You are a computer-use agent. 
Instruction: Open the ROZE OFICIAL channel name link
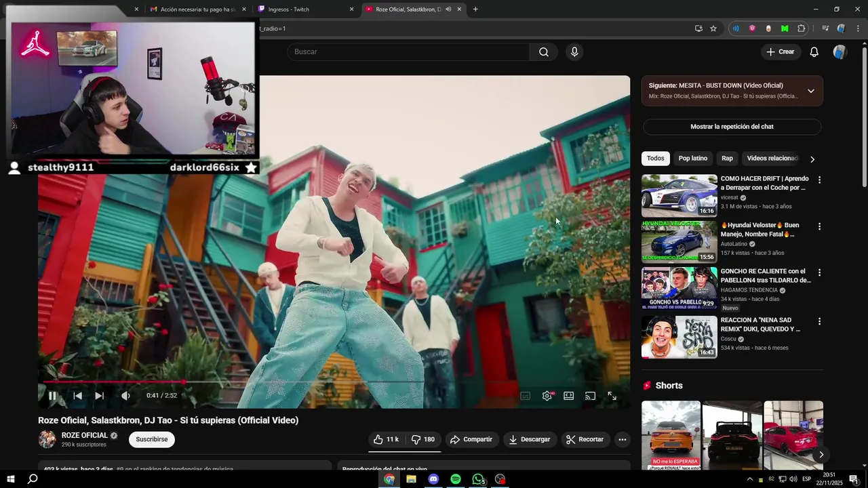(x=85, y=435)
